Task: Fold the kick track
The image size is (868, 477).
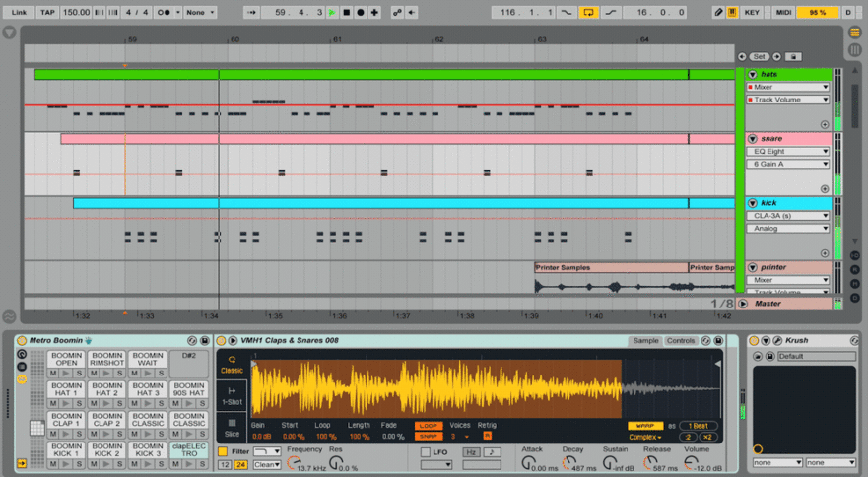Action: [x=753, y=203]
